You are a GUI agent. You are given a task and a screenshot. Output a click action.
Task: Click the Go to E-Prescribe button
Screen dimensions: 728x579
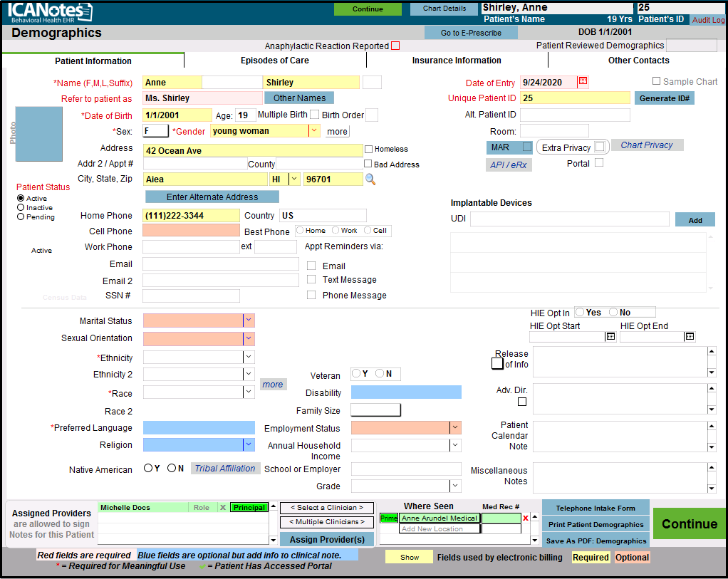click(x=470, y=33)
